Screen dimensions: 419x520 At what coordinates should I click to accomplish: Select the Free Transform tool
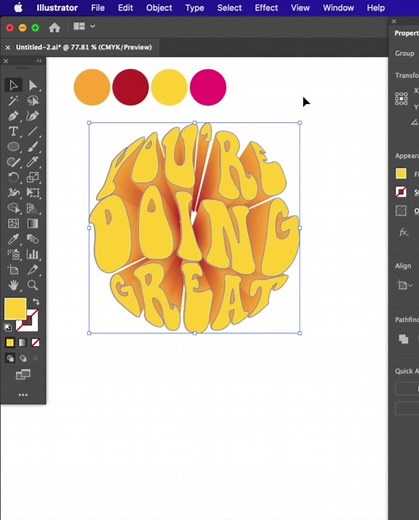(33, 192)
